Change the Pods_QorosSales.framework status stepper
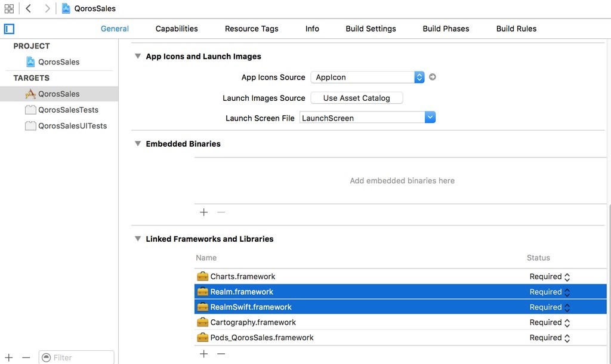Image resolution: width=611 pixels, height=364 pixels. [567, 338]
